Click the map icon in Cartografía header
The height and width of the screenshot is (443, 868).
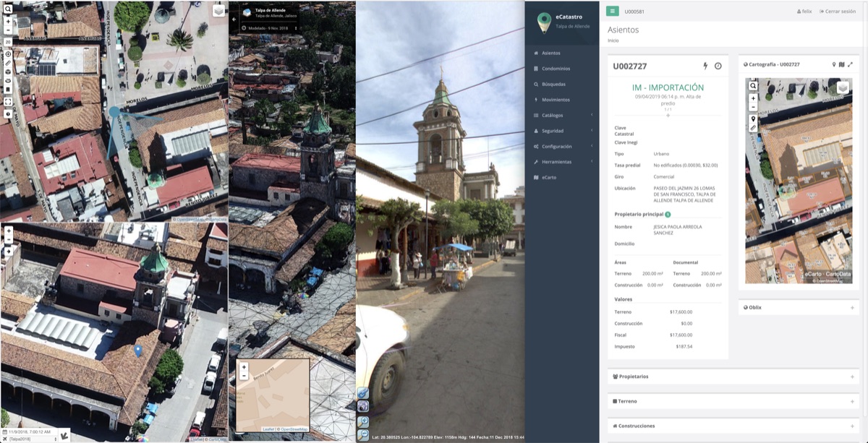[842, 64]
